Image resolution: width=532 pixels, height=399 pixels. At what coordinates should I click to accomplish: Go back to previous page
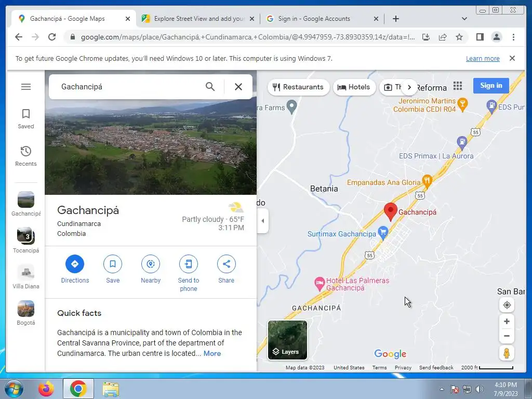pos(19,37)
